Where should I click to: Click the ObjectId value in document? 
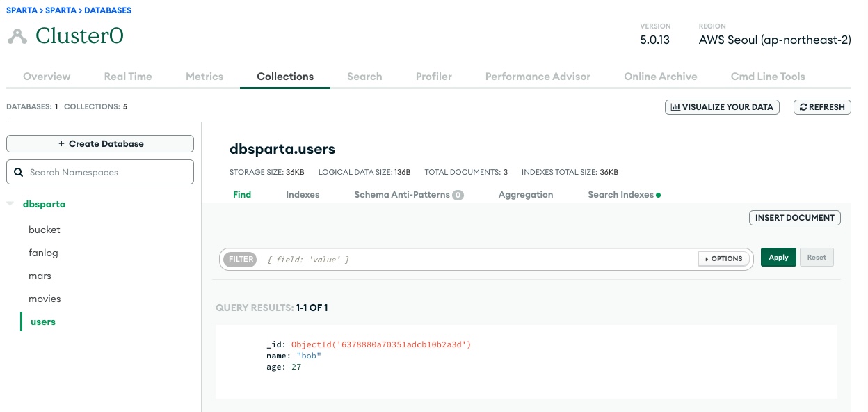[x=381, y=344]
